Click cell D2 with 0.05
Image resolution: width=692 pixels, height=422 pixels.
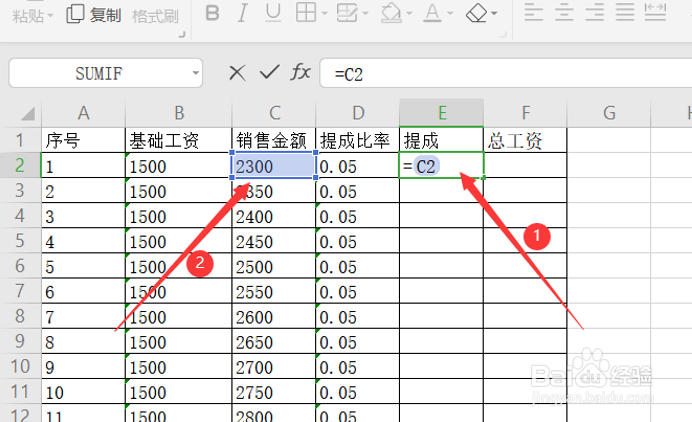(358, 166)
